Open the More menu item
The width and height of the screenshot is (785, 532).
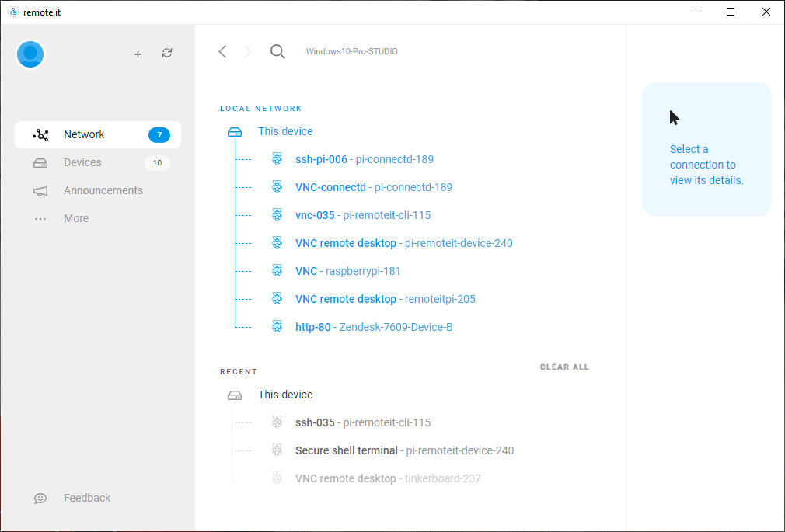click(98, 219)
